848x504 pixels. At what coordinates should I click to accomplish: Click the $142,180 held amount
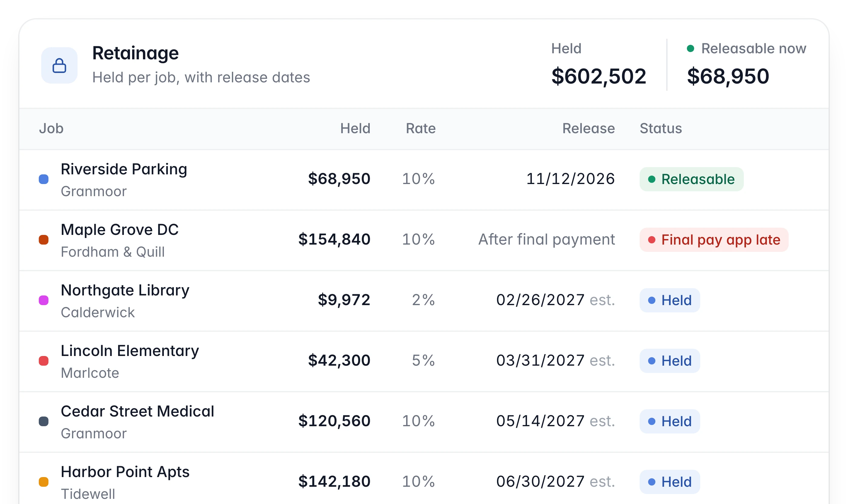tap(334, 481)
